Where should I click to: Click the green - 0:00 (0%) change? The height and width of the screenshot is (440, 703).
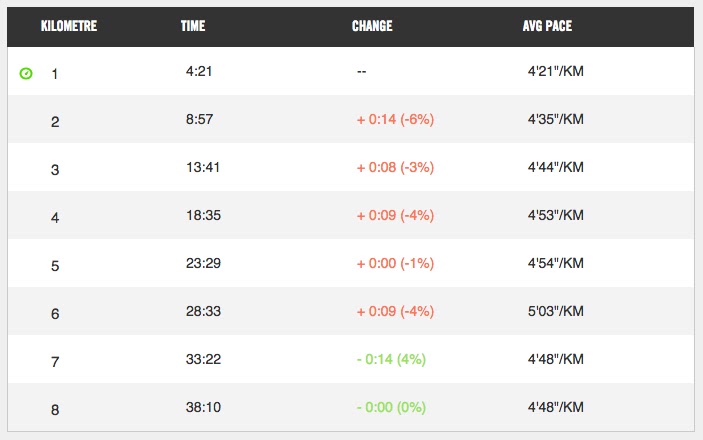click(x=391, y=408)
